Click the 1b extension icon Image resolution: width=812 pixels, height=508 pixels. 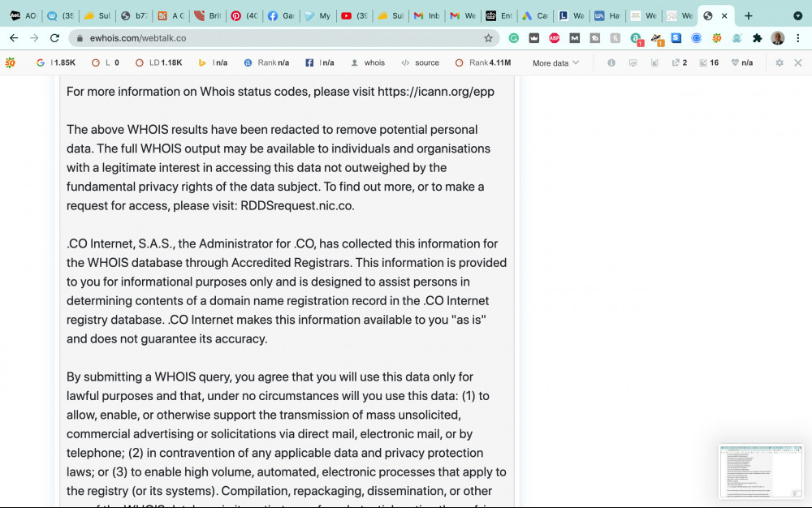(x=595, y=38)
